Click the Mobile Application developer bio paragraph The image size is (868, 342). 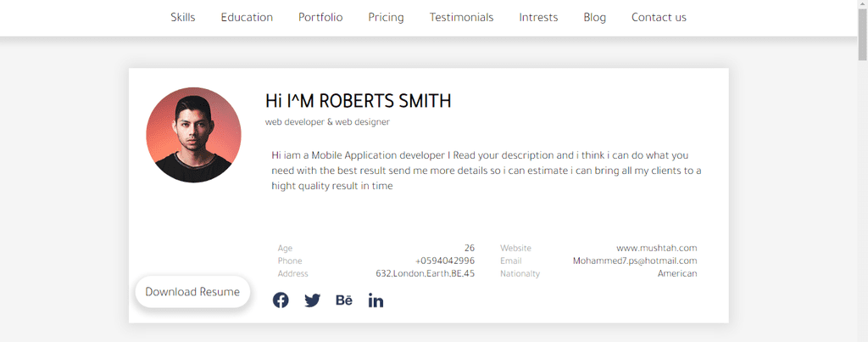[487, 171]
